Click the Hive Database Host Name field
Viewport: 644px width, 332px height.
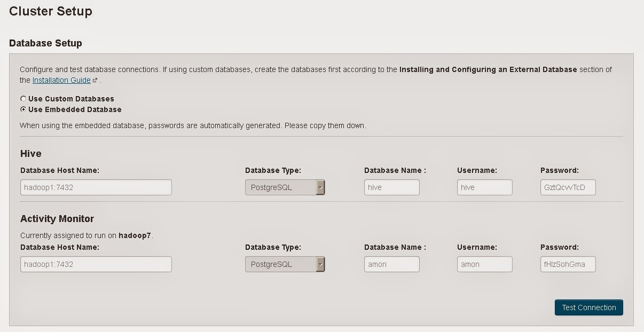(95, 187)
